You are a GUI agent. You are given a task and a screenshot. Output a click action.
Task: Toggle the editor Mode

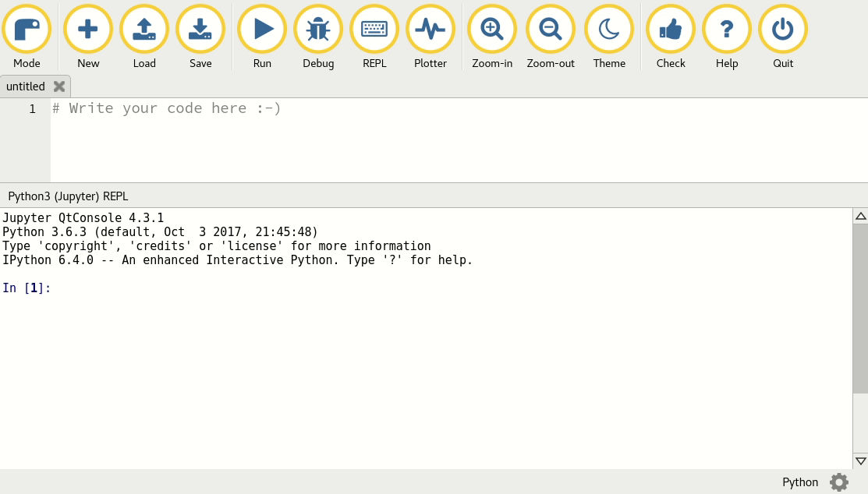27,29
